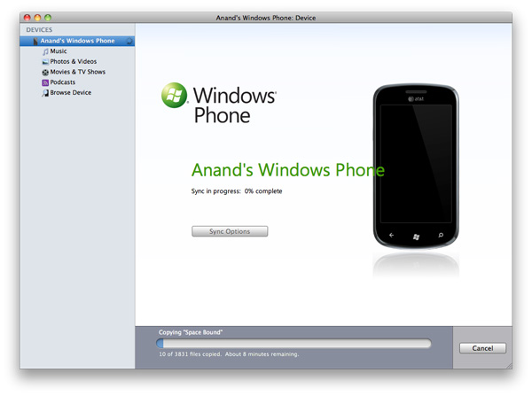
Task: Close the window with red button
Action: [27, 18]
